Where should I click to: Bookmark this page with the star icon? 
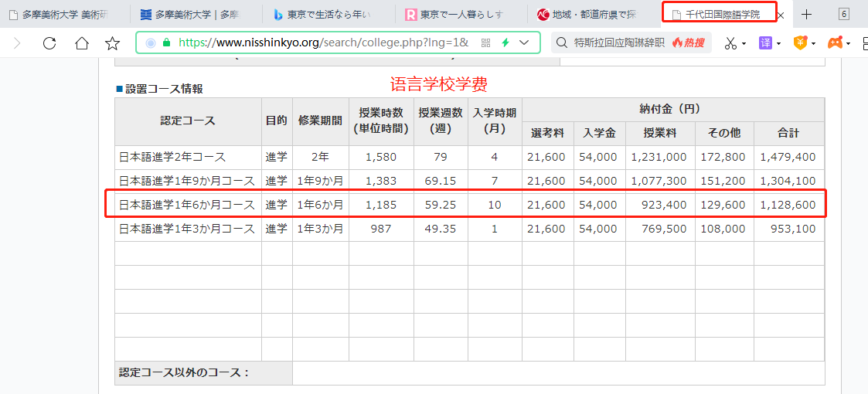pos(113,43)
